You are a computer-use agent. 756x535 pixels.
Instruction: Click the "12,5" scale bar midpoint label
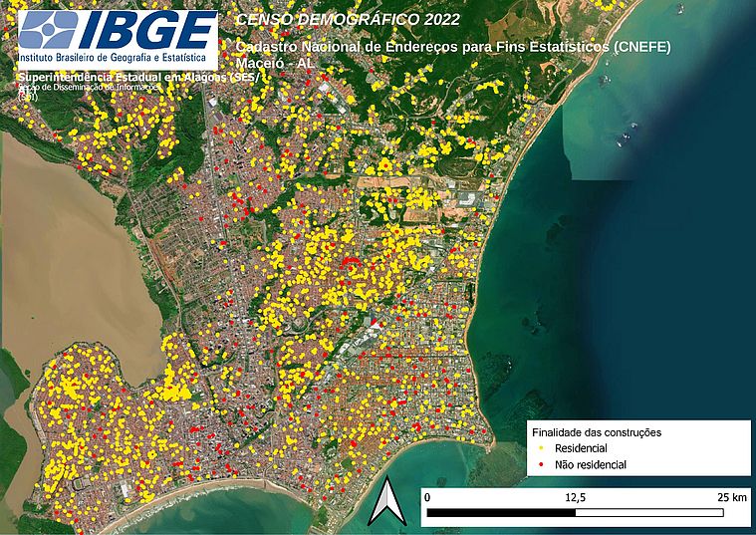[x=575, y=496]
